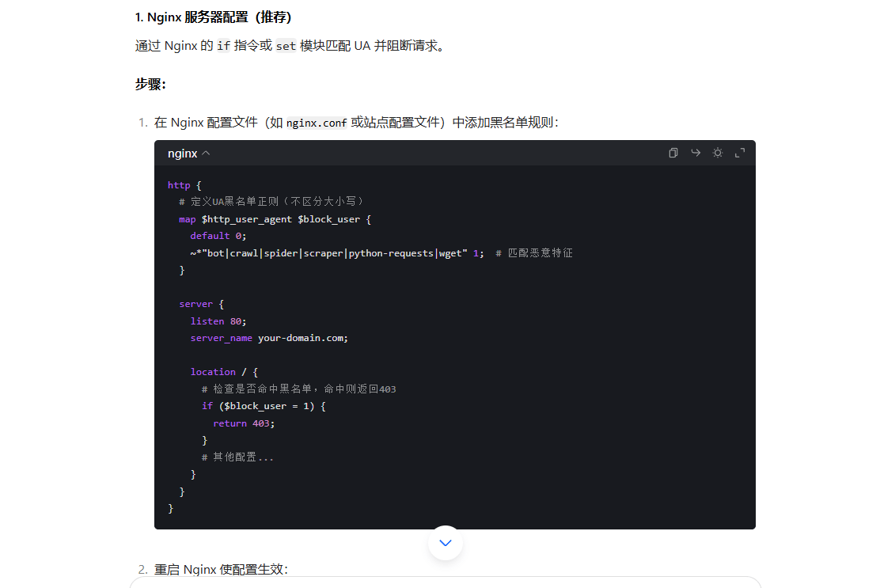The width and height of the screenshot is (880, 588).
Task: Toggle code block light theme sun icon
Action: 717,153
